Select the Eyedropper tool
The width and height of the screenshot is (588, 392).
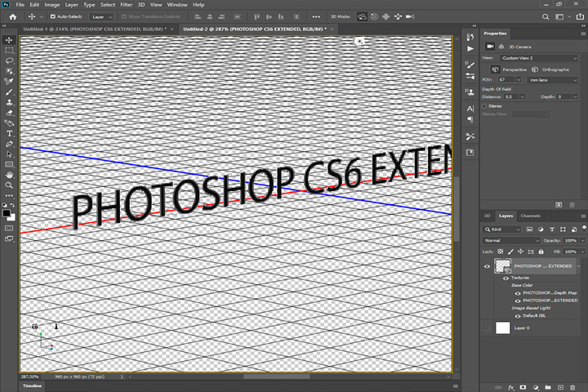(x=9, y=82)
